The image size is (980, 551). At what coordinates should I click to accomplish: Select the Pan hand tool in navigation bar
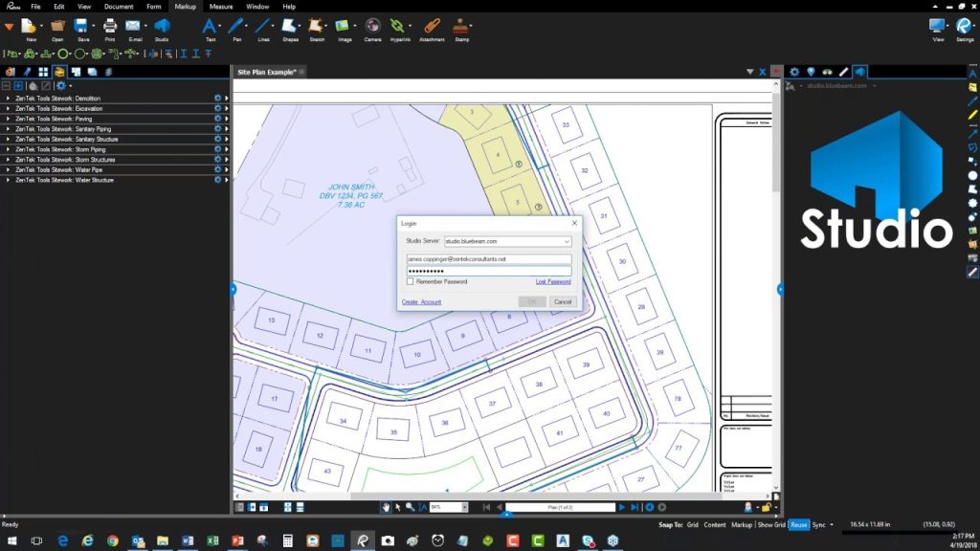[x=387, y=507]
